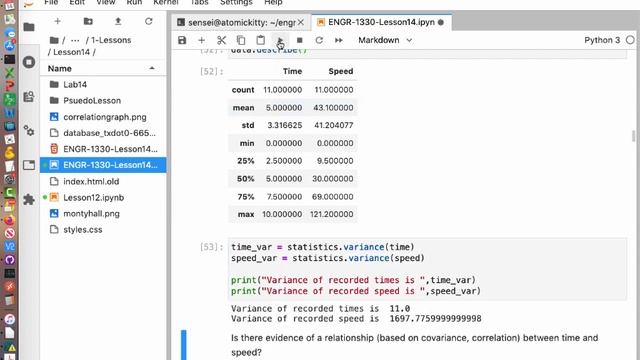The width and height of the screenshot is (640, 360).
Task: Open the View menu
Action: (x=106, y=2)
